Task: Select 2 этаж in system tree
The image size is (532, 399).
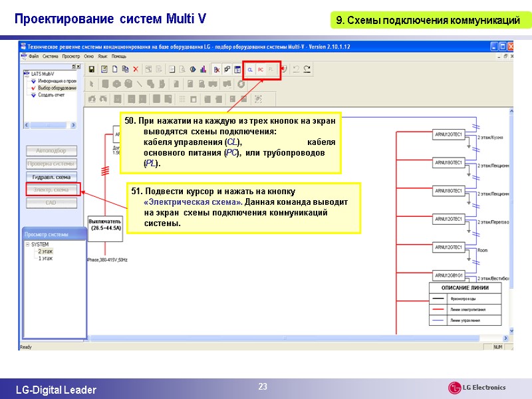Action: (45, 251)
